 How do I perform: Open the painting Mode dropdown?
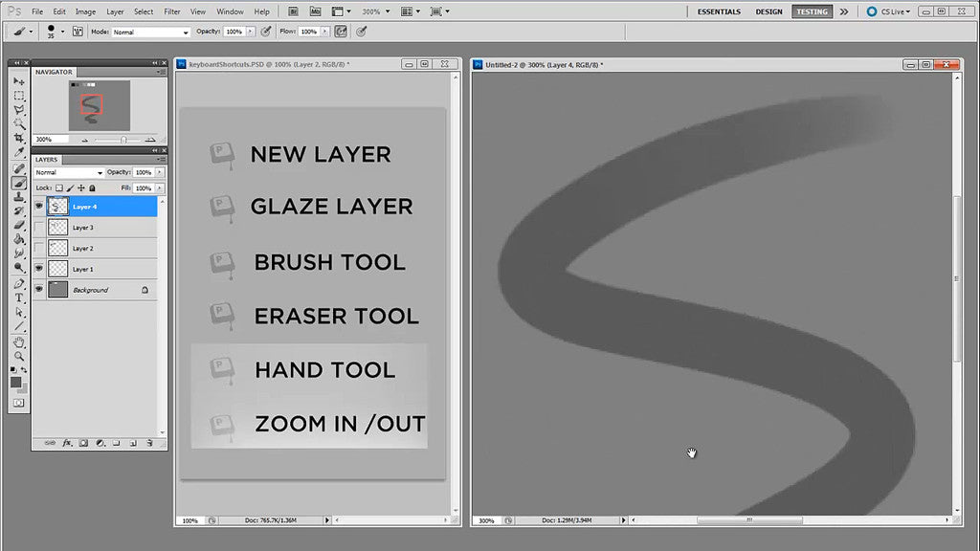click(x=150, y=32)
